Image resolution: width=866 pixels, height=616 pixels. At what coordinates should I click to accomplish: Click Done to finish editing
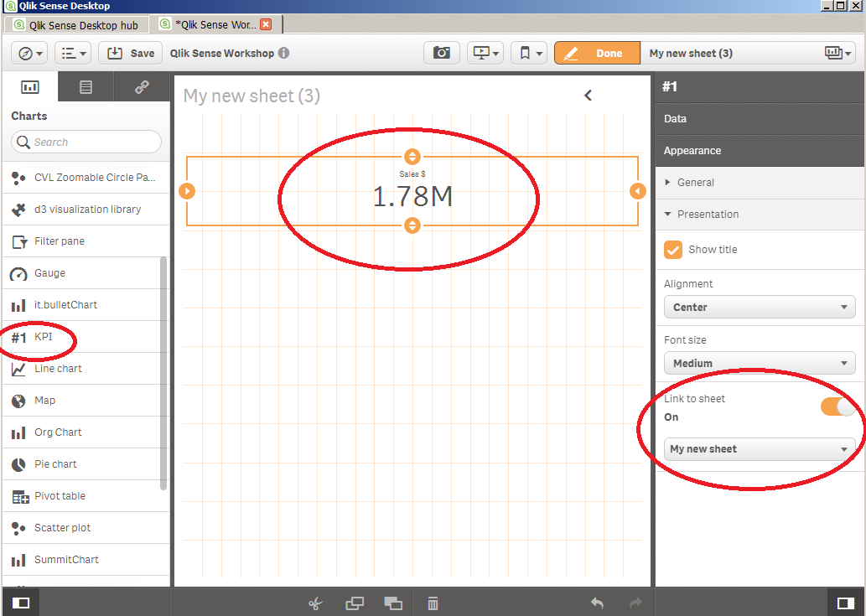point(597,53)
